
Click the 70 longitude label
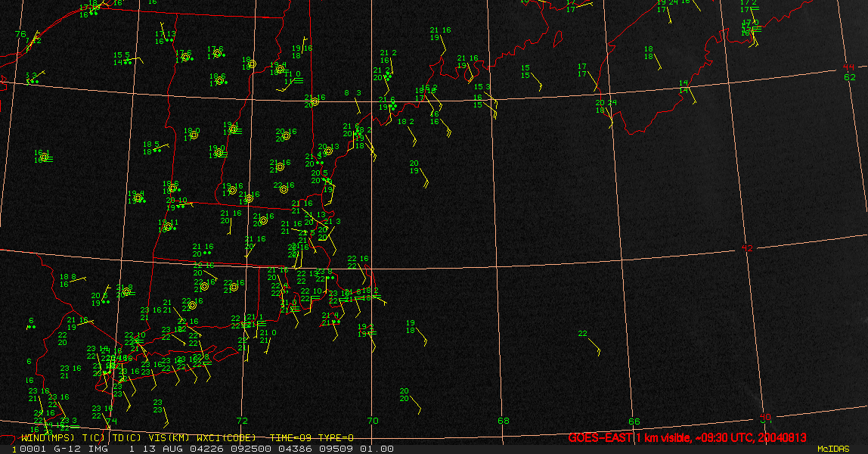coord(373,421)
